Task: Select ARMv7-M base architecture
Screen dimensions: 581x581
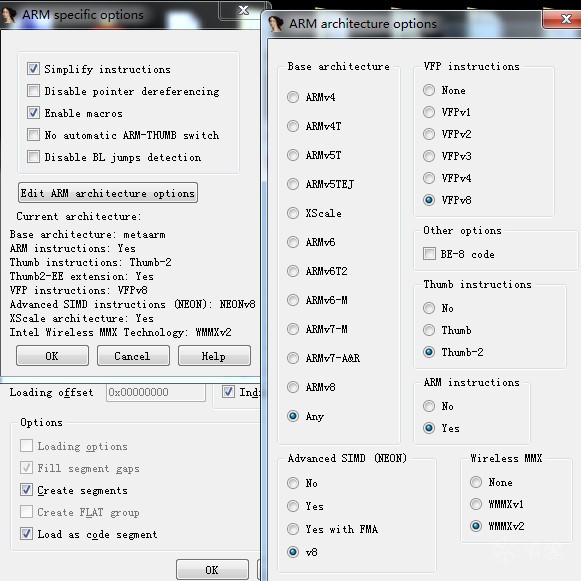Action: point(293,329)
